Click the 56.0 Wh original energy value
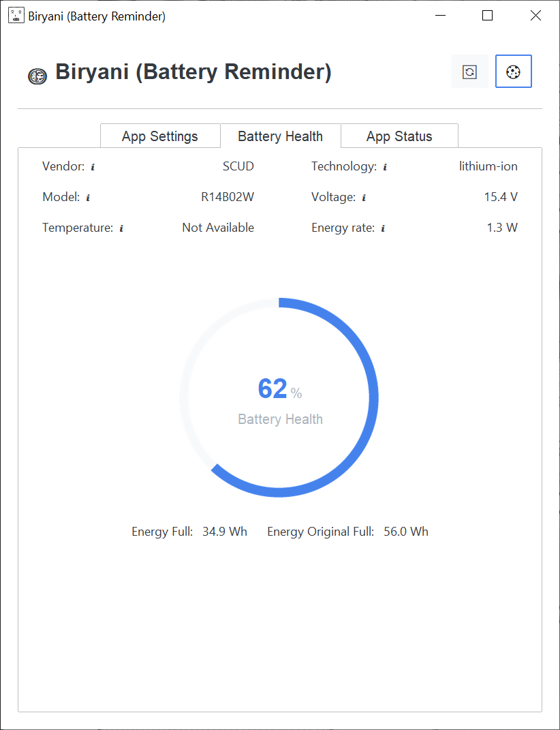The height and width of the screenshot is (730, 560). (406, 532)
